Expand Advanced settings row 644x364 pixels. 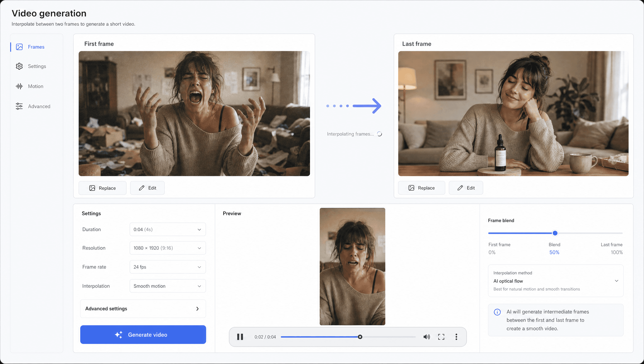[x=143, y=309]
